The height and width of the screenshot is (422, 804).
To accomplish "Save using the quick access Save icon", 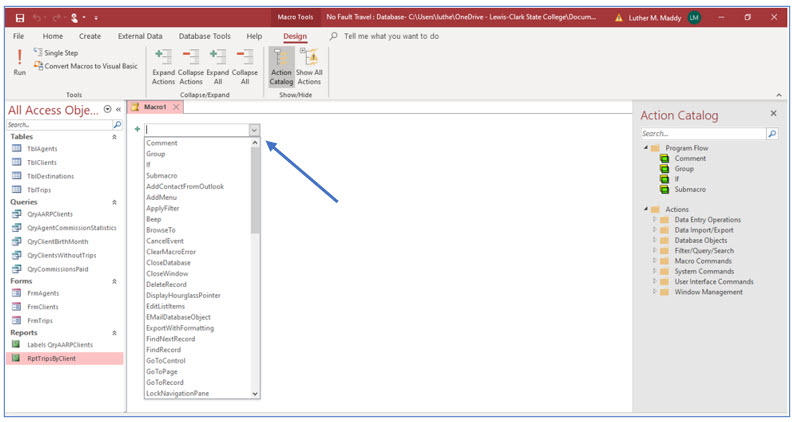I will (x=19, y=18).
